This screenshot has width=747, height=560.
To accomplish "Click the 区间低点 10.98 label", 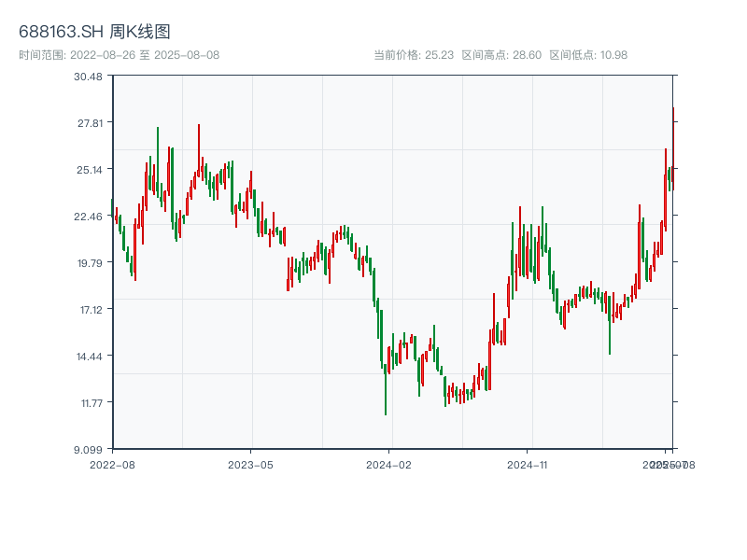I will (588, 55).
